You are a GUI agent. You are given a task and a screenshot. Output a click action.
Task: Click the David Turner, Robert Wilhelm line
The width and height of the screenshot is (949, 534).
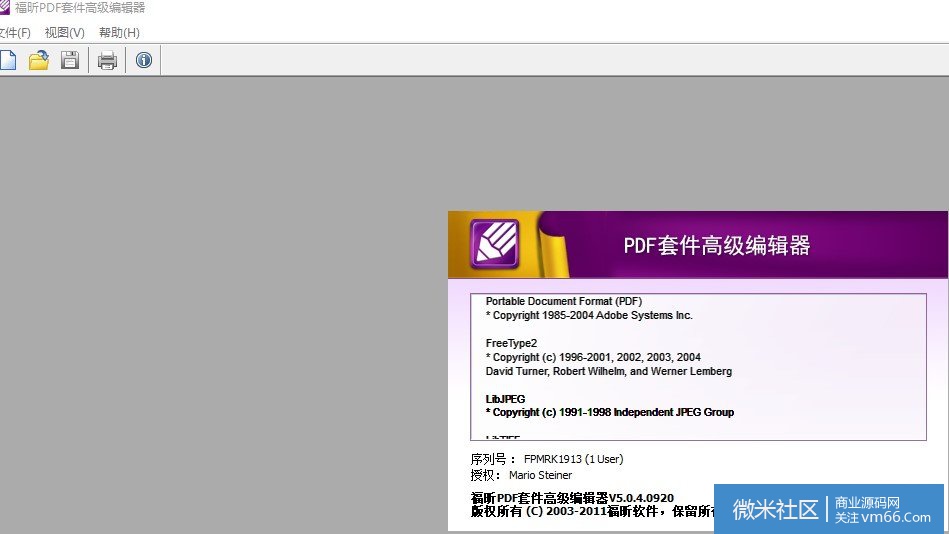(608, 371)
